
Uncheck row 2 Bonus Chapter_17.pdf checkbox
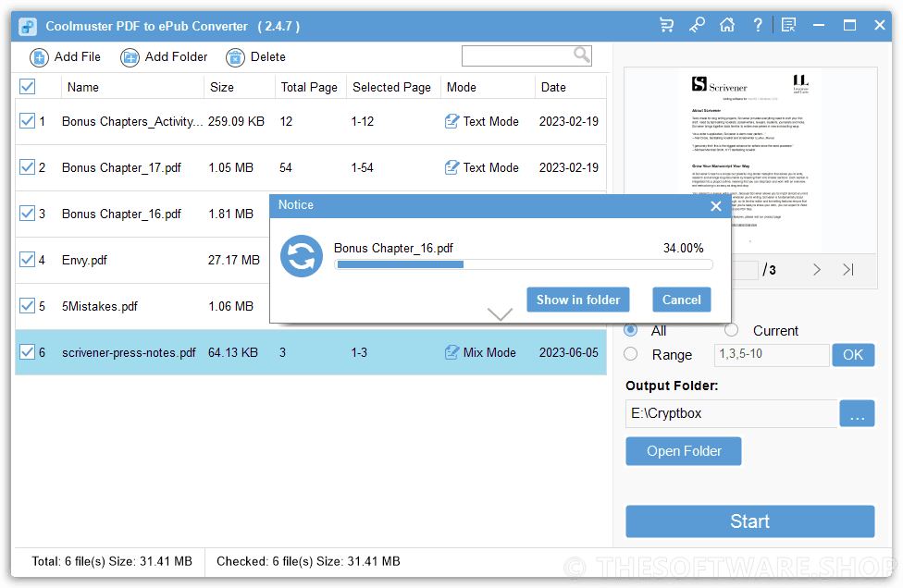coord(27,166)
